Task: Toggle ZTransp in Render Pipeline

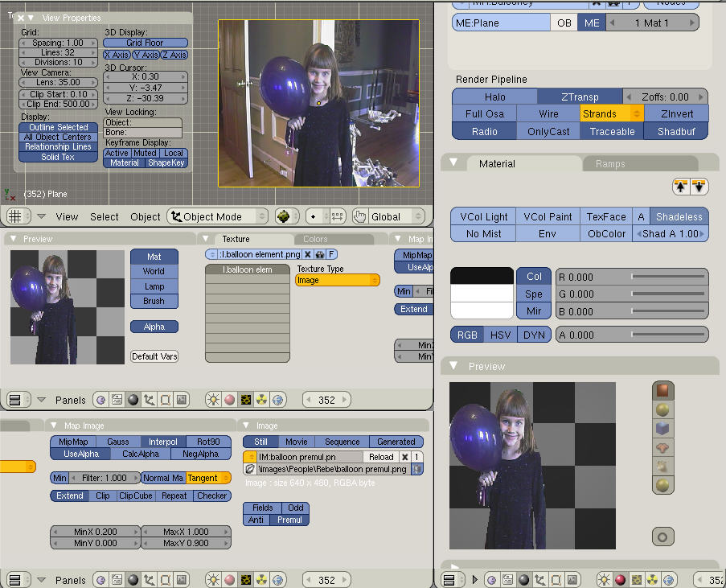Action: pos(580,97)
